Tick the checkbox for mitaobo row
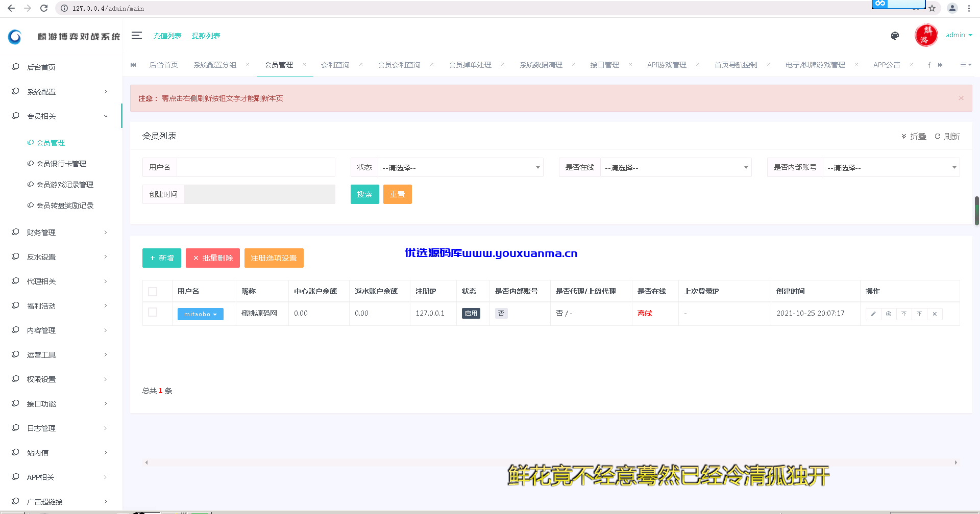 (x=153, y=312)
